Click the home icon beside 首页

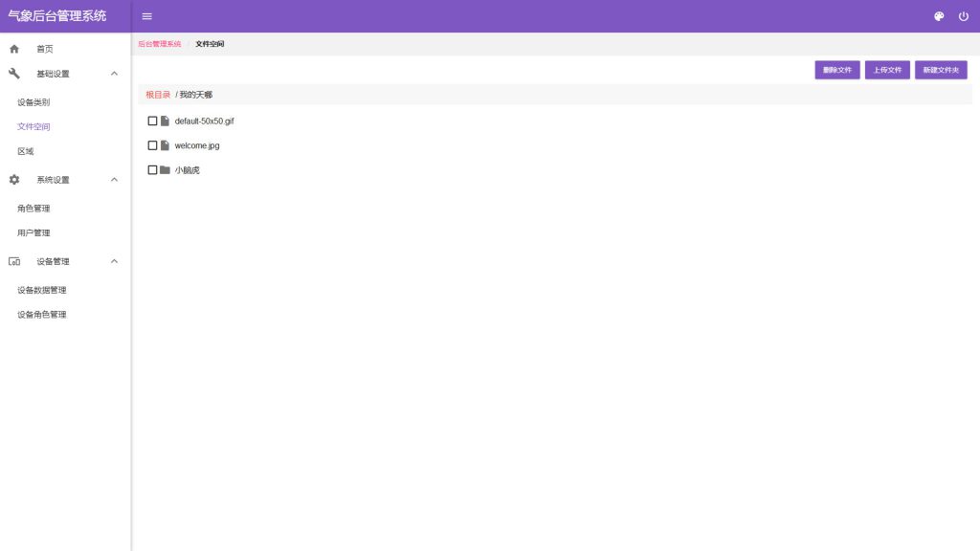point(14,49)
